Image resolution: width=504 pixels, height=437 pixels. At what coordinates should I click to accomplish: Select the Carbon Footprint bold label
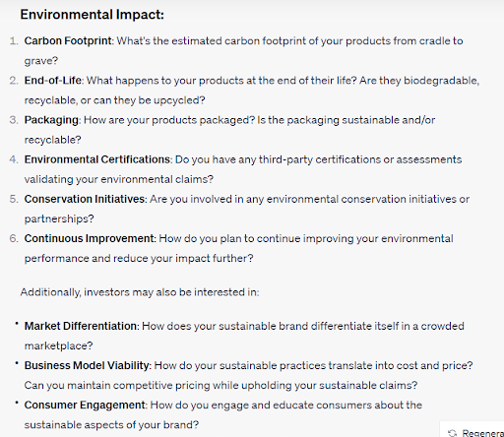tap(68, 41)
